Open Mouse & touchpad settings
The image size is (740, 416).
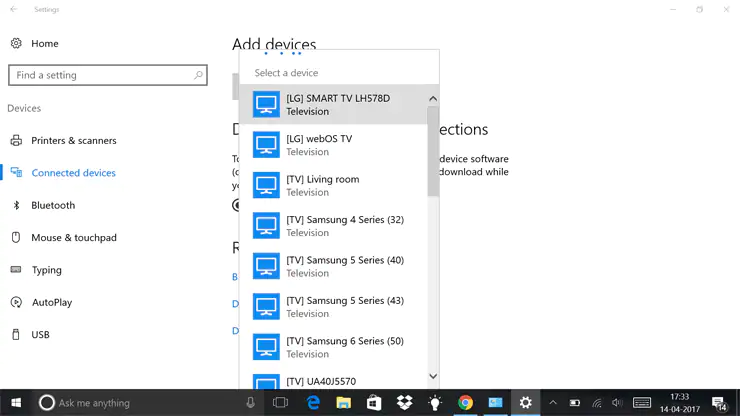(73, 238)
